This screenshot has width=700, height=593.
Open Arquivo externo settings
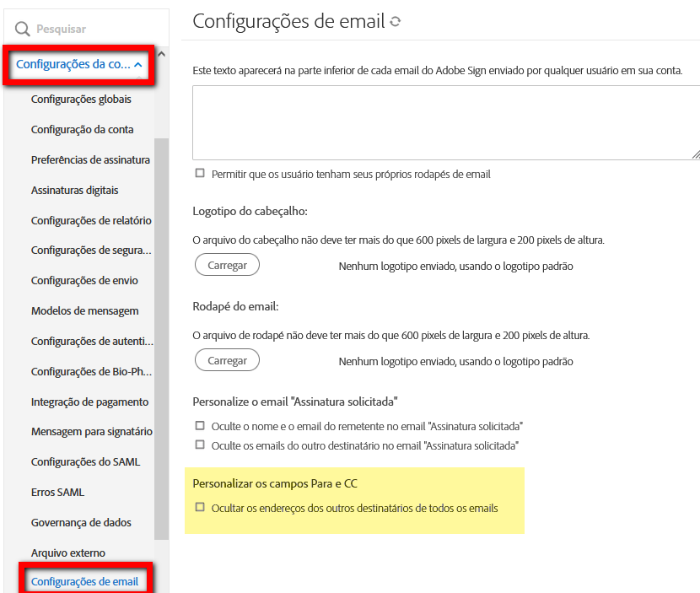70,553
